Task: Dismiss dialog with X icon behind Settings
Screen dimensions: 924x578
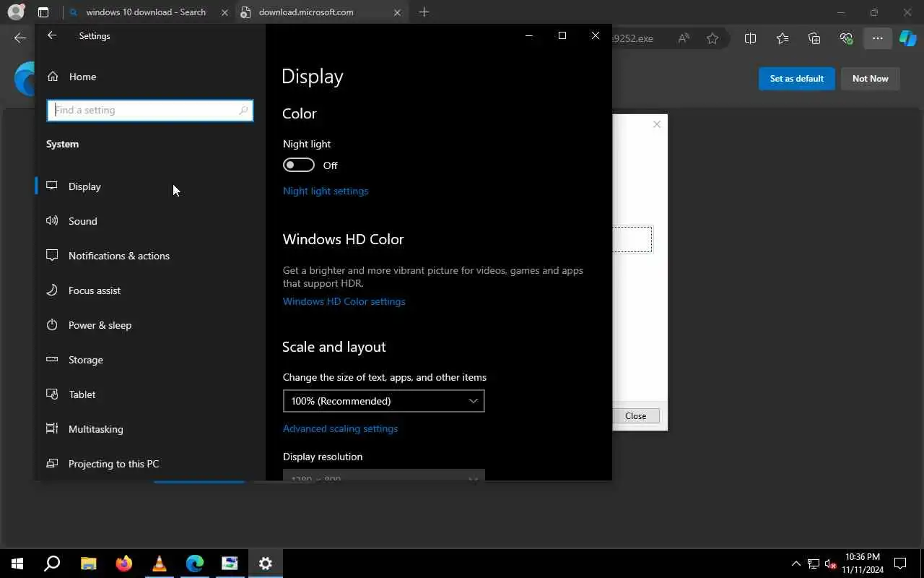Action: click(x=656, y=124)
